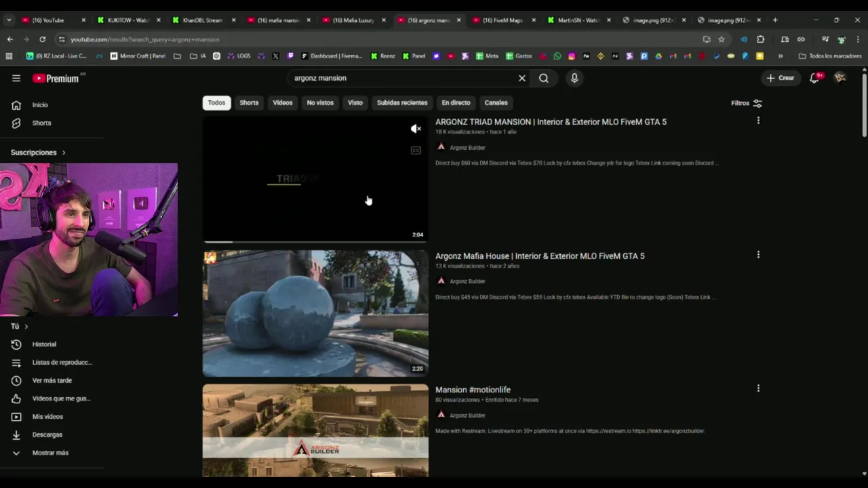This screenshot has width=868, height=488.
Task: Expand the Tú section
Action: 20,327
